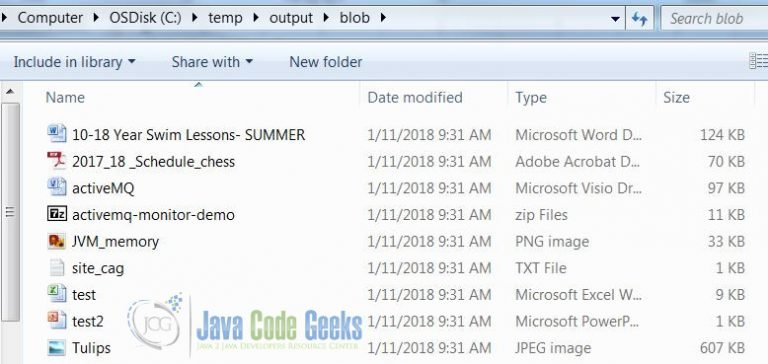Click the 7z archive icon for activemq-monitor-demo
The width and height of the screenshot is (768, 364).
[57, 214]
